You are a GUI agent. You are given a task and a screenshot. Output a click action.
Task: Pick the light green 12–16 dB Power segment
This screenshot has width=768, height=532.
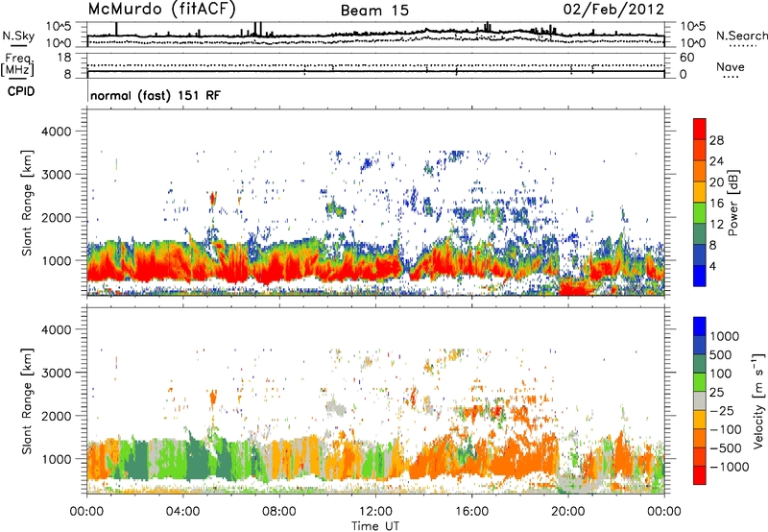coord(700,213)
